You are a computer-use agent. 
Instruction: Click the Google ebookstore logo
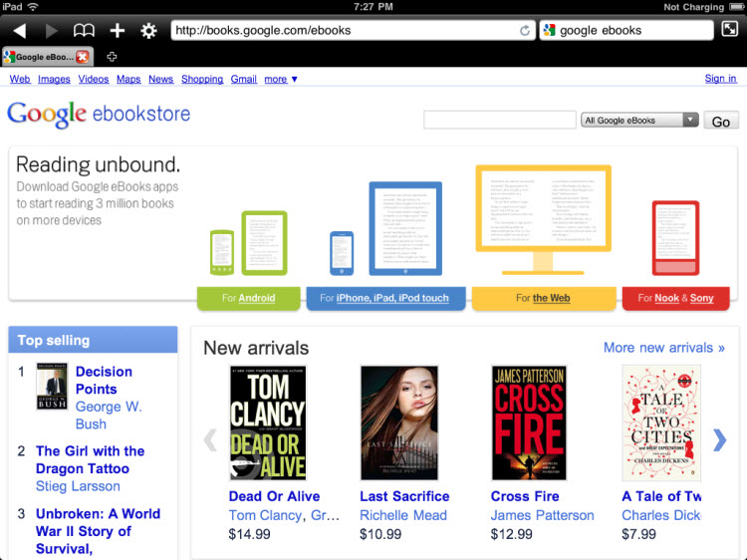click(x=99, y=115)
